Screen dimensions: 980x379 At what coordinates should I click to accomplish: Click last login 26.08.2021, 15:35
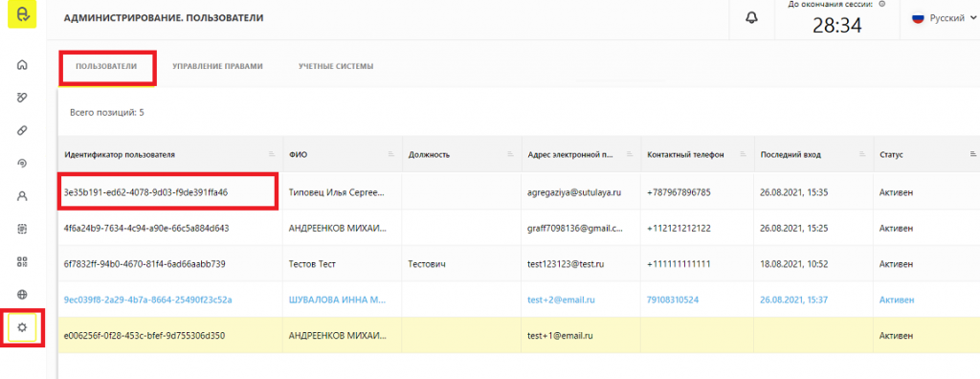794,192
